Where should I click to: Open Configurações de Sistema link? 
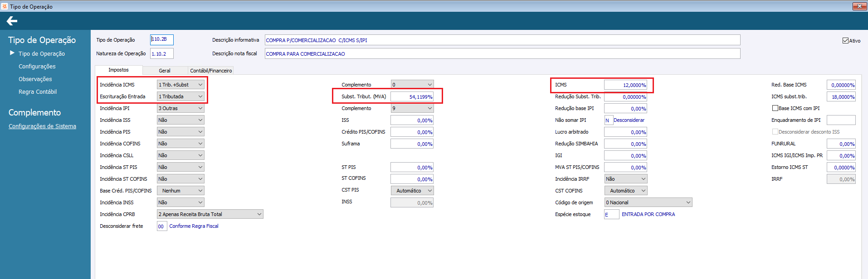coord(42,126)
